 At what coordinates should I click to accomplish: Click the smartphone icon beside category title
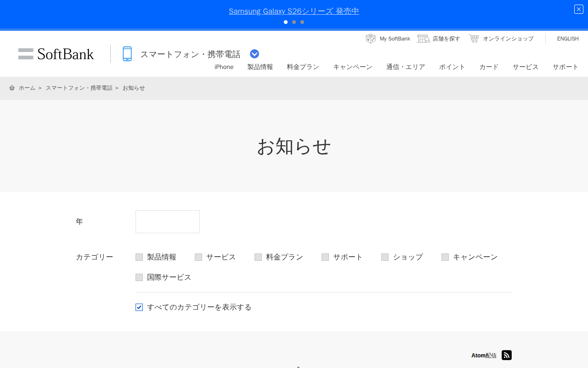[127, 54]
